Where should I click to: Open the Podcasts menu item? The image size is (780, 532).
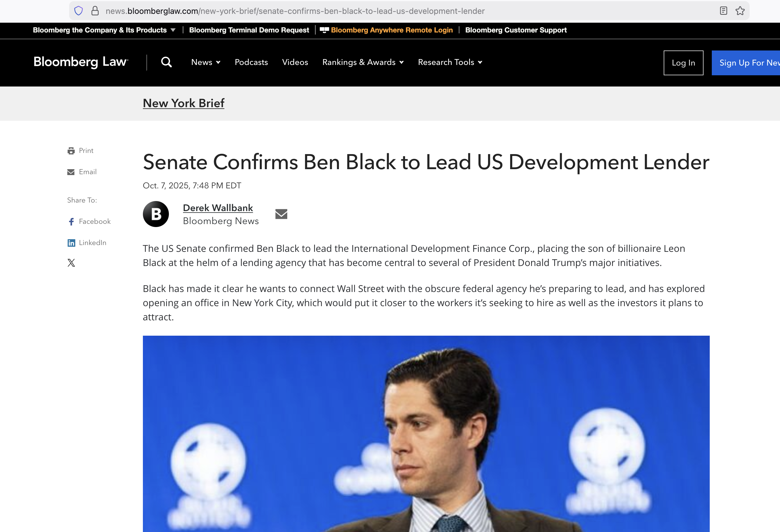[251, 62]
